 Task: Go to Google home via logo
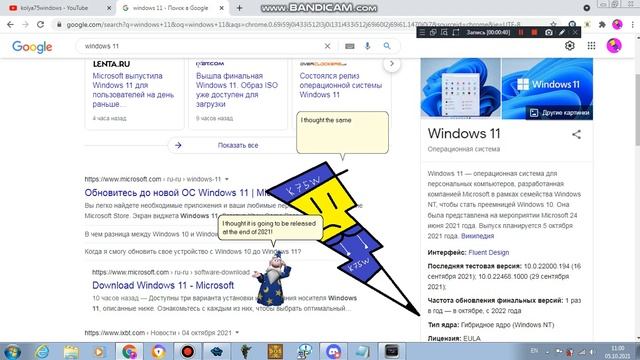coord(32,47)
